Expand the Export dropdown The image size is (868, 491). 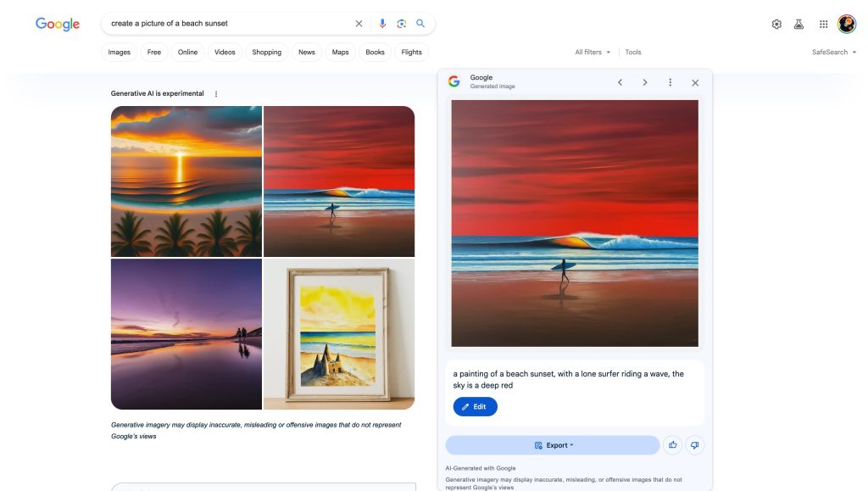[x=553, y=445]
